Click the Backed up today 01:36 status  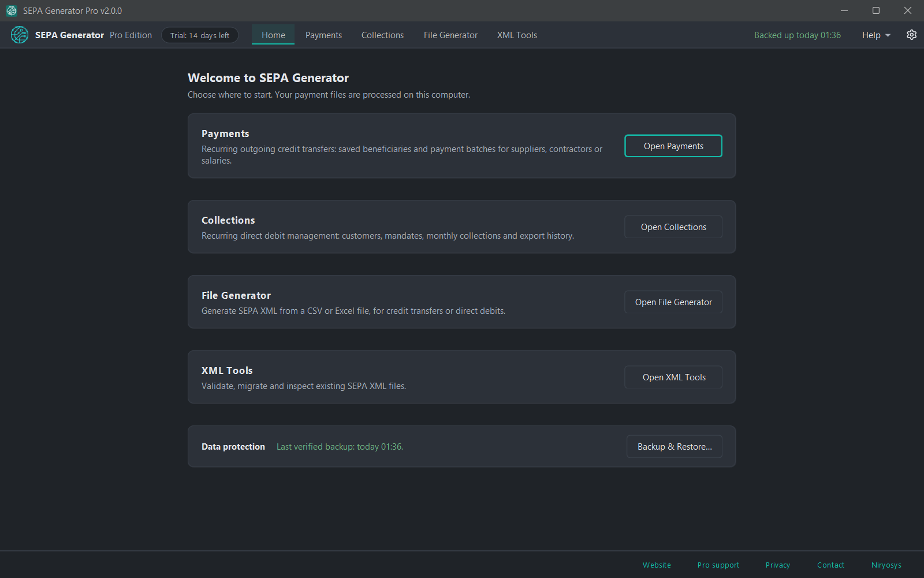(x=797, y=35)
